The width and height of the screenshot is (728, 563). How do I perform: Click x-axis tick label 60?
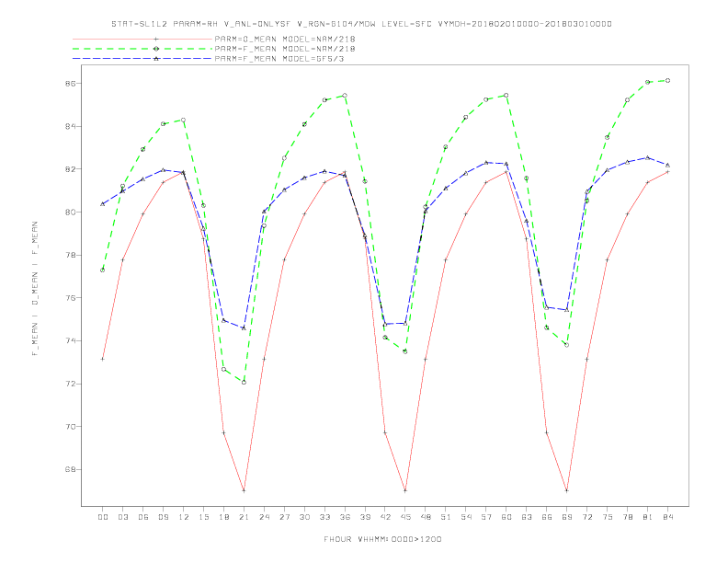pyautogui.click(x=506, y=517)
